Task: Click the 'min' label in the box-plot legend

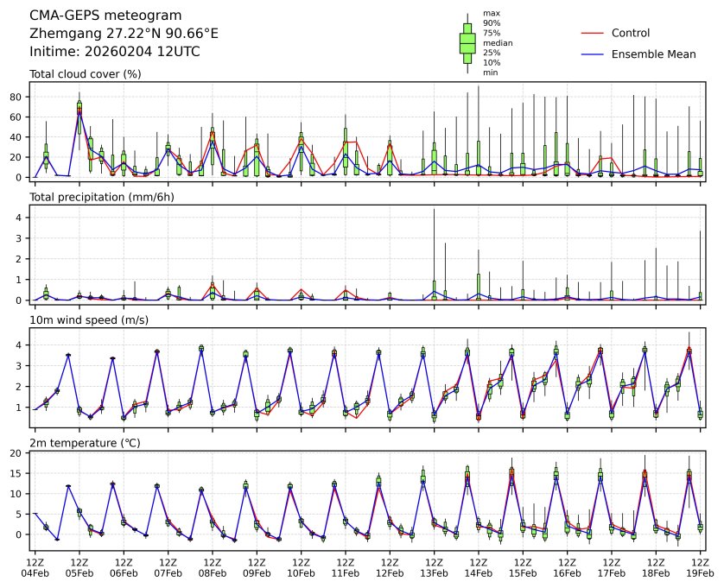Action: 490,73
